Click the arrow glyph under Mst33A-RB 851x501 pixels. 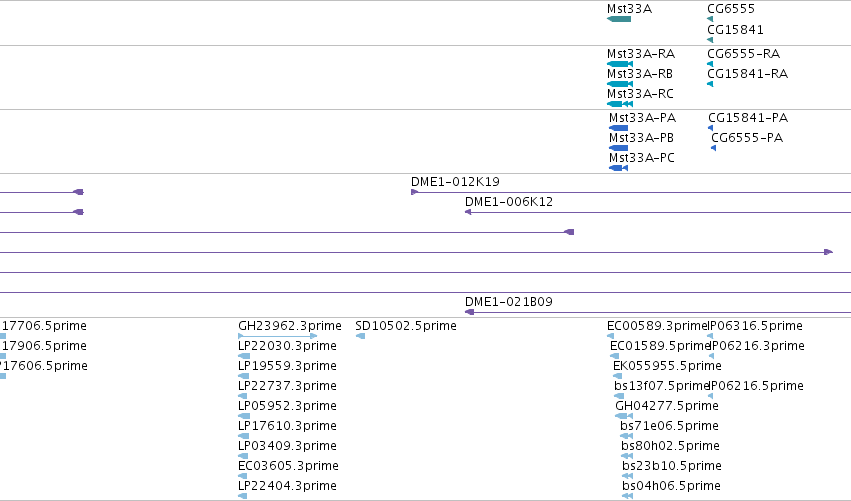(620, 84)
